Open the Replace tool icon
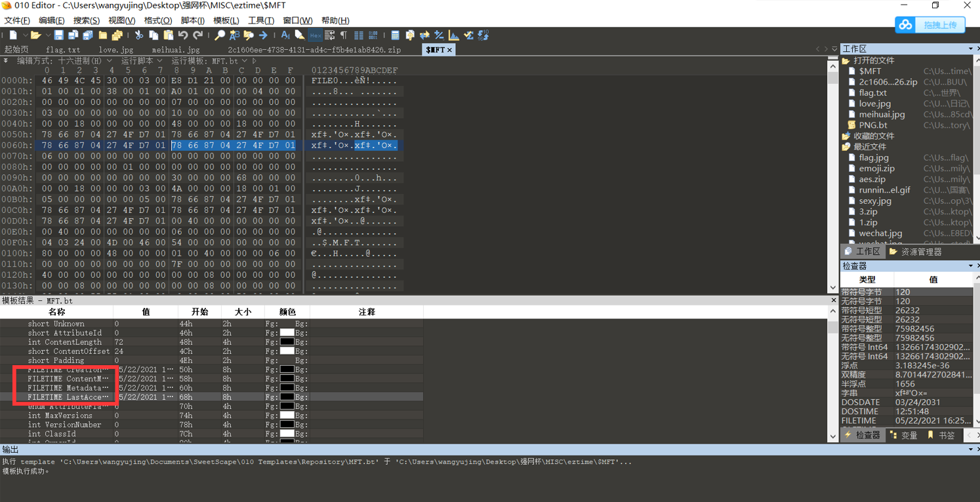The height and width of the screenshot is (502, 980). [234, 35]
